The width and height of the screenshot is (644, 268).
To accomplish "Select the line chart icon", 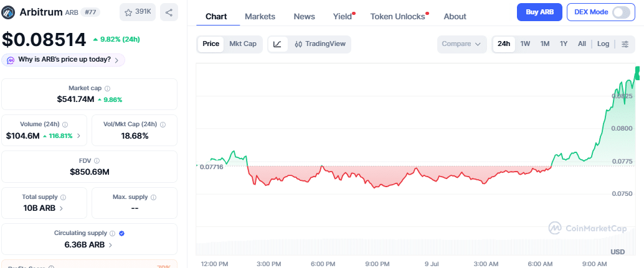I will point(278,44).
